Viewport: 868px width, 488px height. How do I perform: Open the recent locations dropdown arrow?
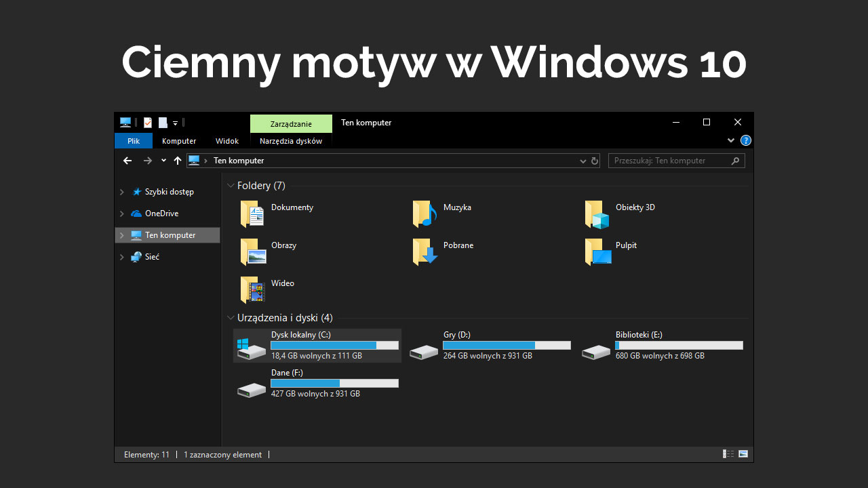point(163,161)
